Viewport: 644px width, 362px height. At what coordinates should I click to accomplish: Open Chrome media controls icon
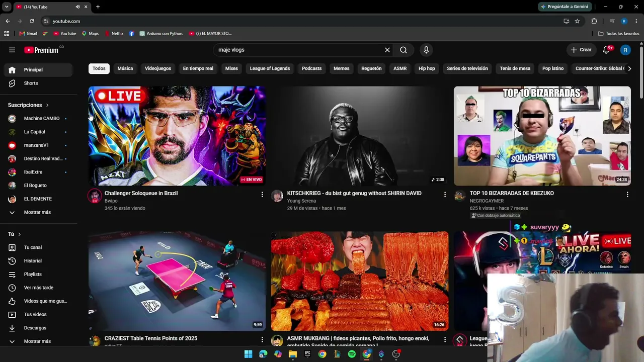612,21
